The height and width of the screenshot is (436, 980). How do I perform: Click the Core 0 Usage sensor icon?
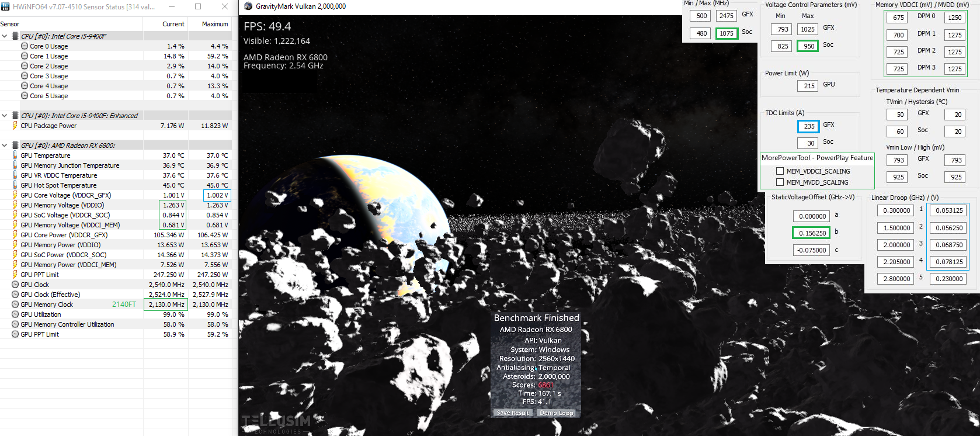click(25, 46)
